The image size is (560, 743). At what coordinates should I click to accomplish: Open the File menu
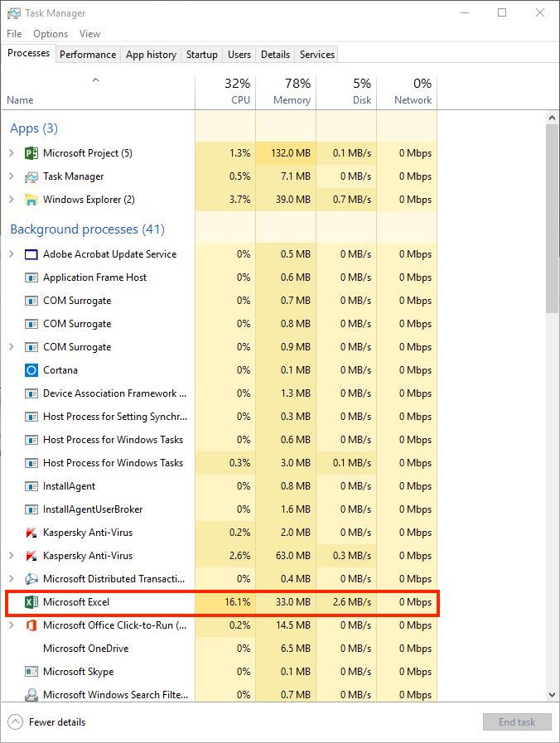click(x=14, y=34)
